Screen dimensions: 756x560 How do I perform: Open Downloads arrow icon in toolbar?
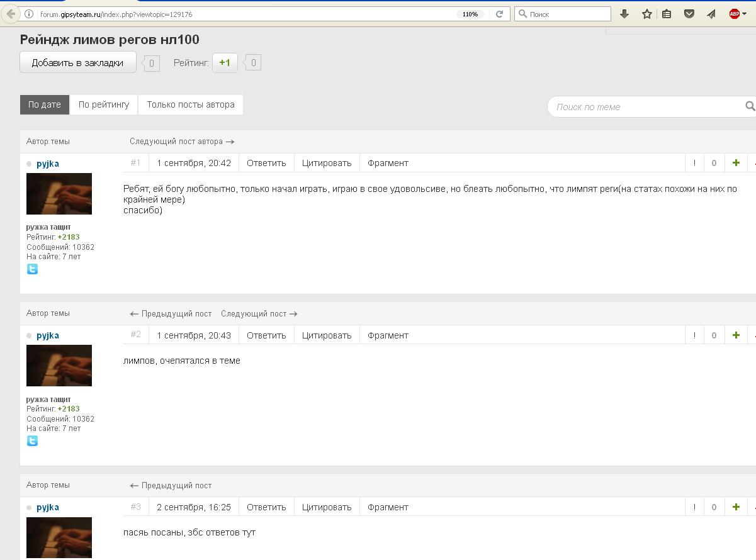[624, 14]
